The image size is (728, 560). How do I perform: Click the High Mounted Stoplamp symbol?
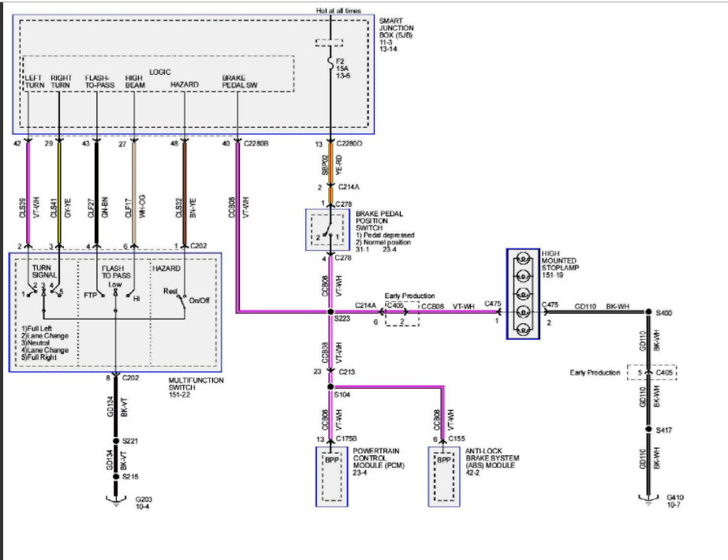pyautogui.click(x=523, y=294)
